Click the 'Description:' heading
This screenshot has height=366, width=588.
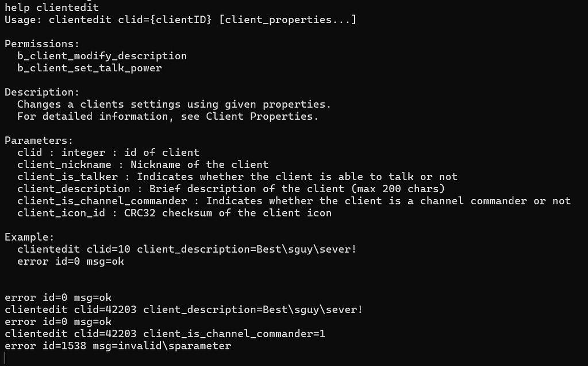coord(42,92)
